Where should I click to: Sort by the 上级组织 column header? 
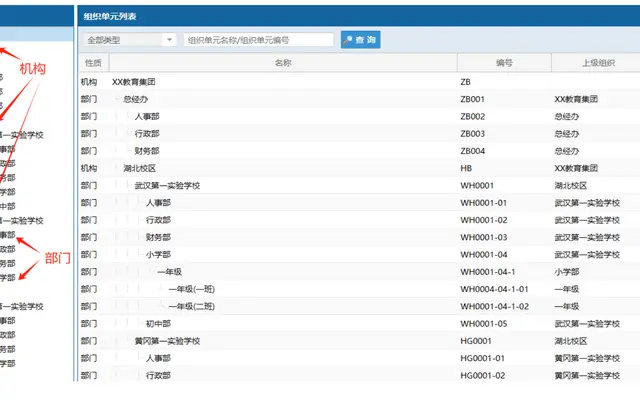[598, 63]
